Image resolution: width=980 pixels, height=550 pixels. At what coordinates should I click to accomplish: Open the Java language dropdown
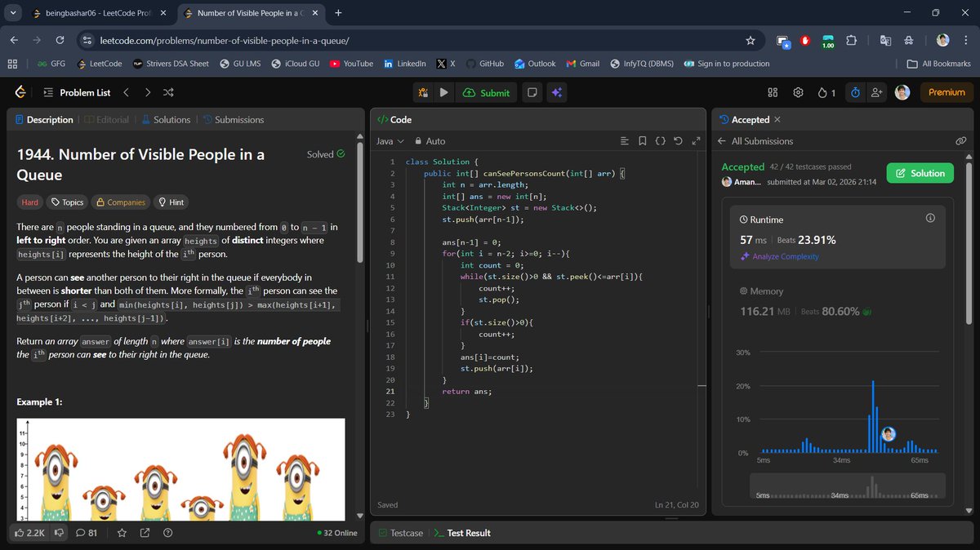coord(390,141)
